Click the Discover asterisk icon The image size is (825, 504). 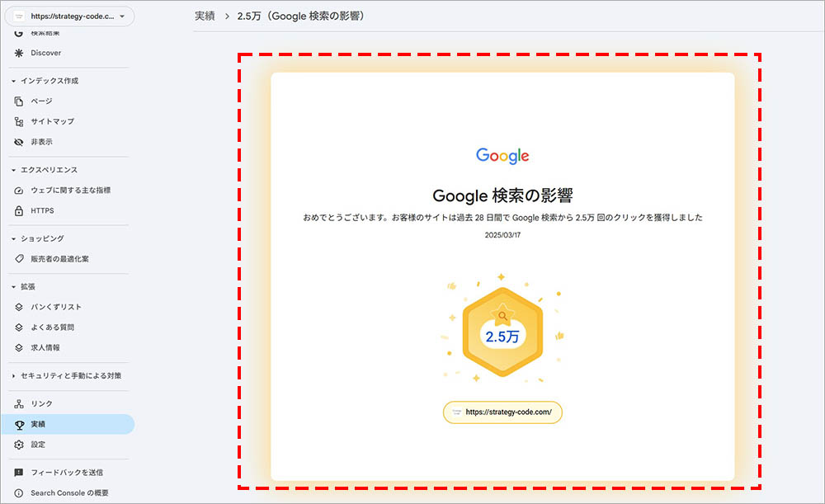click(19, 53)
